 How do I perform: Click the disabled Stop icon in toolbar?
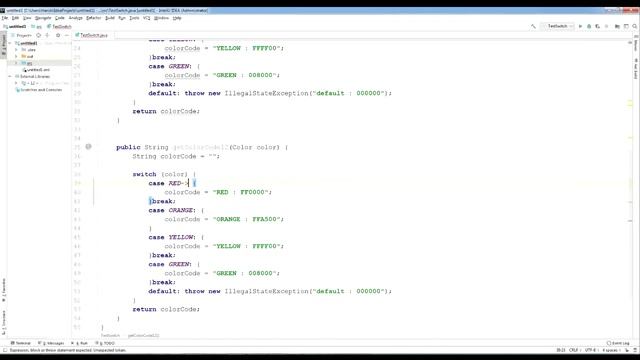coord(607,26)
